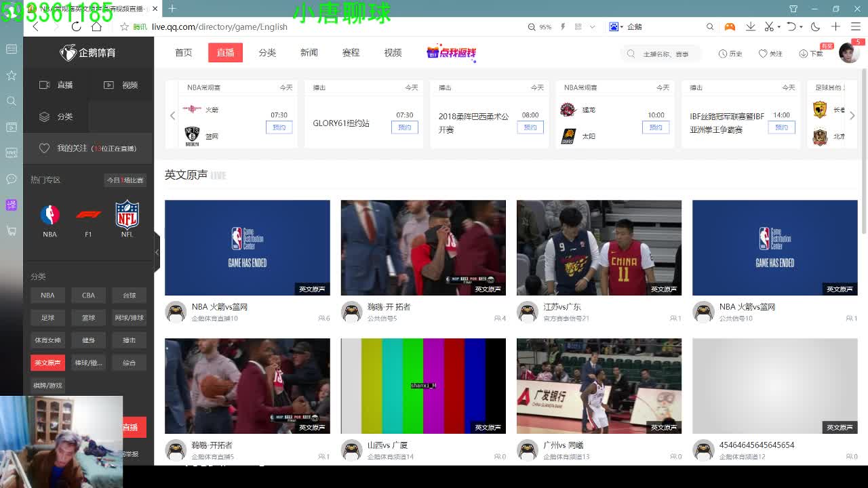The width and height of the screenshot is (868, 488).
Task: Open the search engine paw dropdown
Action: (x=615, y=27)
